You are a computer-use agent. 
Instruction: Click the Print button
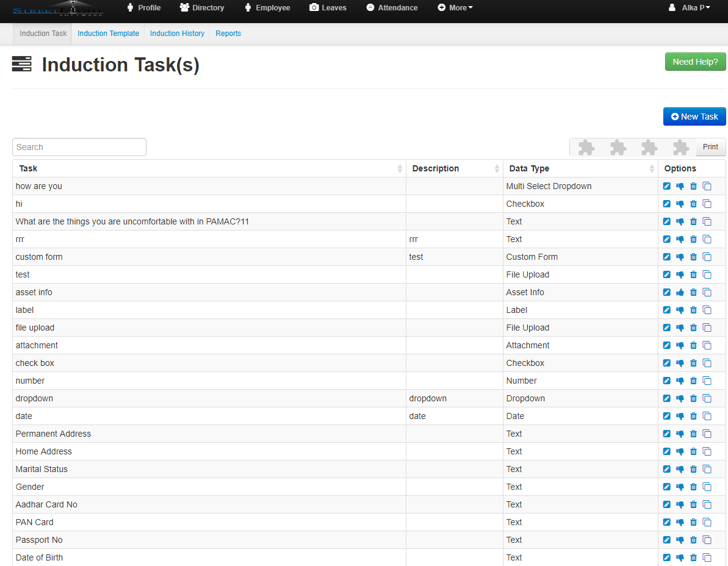(710, 147)
